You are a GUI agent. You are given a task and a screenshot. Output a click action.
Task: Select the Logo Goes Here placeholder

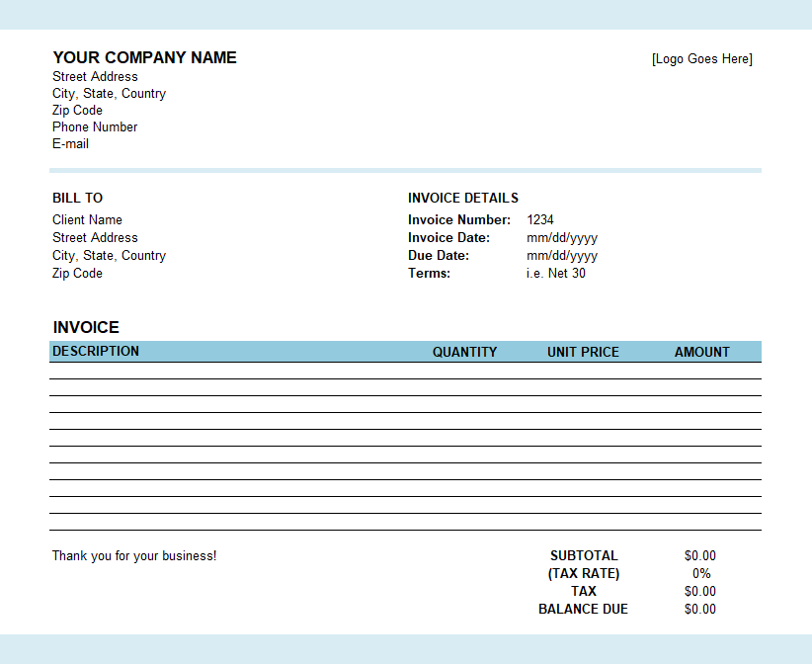point(701,59)
